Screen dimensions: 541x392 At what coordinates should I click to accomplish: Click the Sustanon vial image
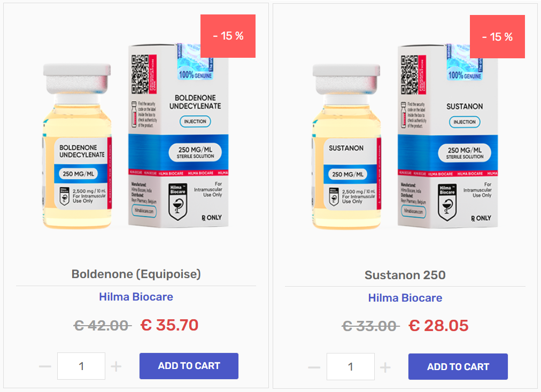(x=347, y=147)
